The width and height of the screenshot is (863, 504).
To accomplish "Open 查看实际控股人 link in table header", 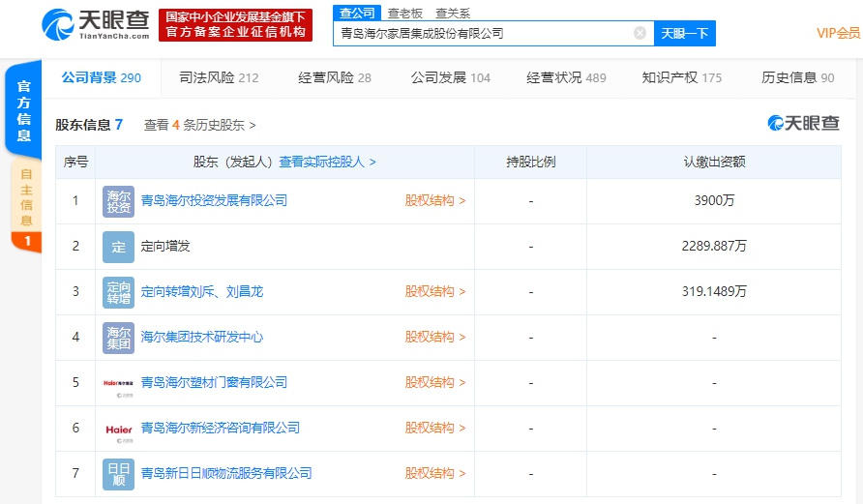I will tap(327, 163).
